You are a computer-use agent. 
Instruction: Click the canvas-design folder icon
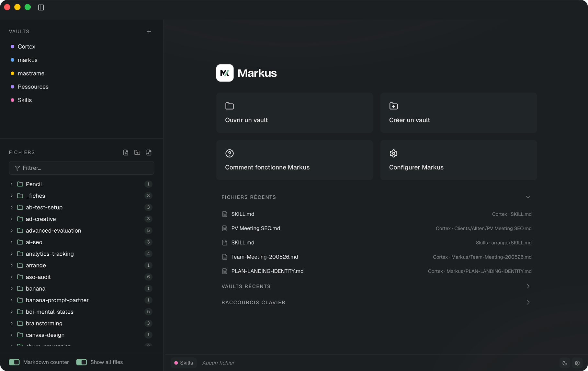(x=20, y=335)
